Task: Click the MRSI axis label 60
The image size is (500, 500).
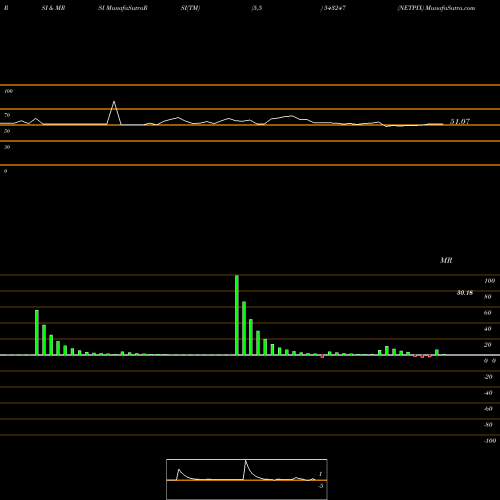Action: [x=487, y=313]
